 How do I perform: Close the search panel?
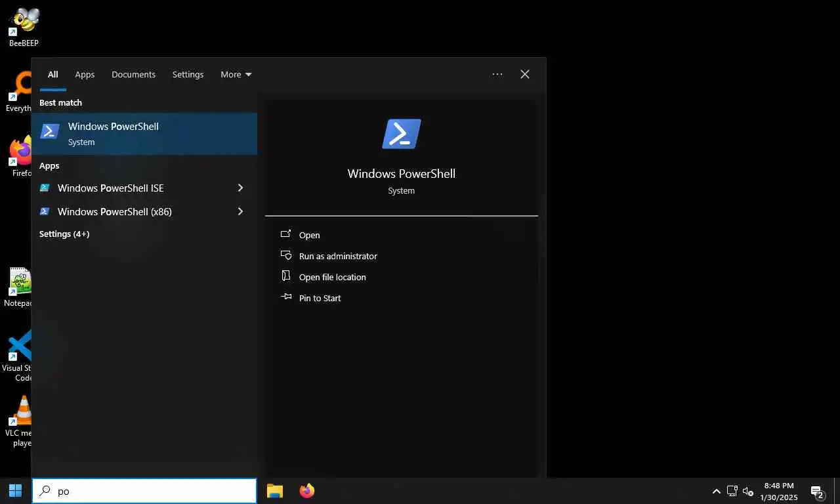pyautogui.click(x=525, y=74)
